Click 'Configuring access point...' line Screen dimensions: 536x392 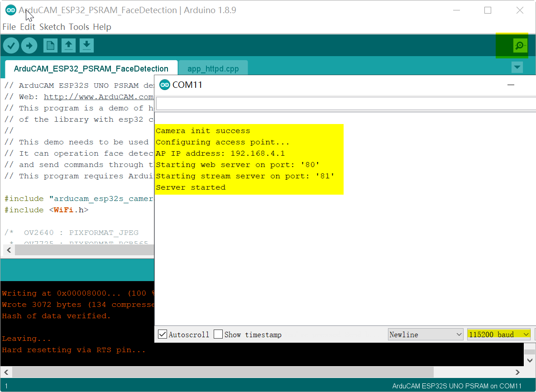click(223, 142)
